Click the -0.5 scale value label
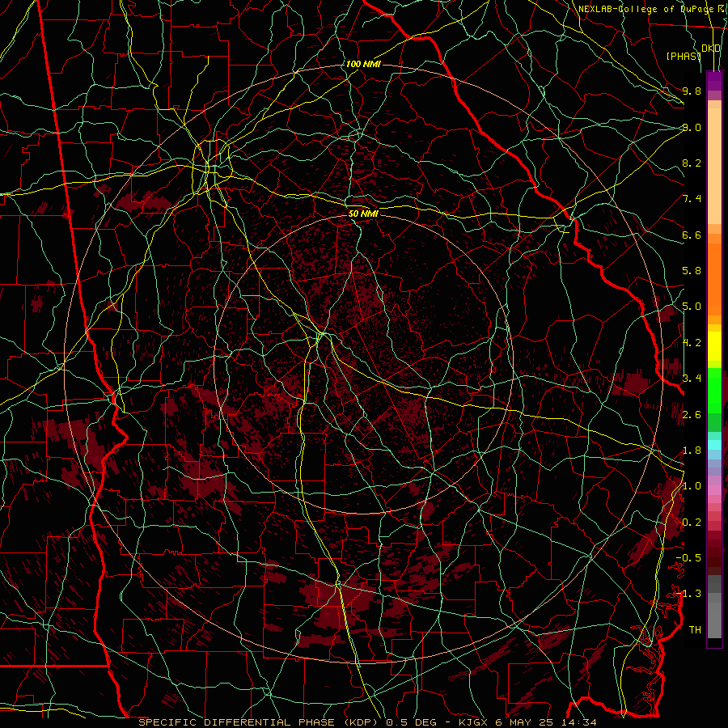 tap(688, 558)
